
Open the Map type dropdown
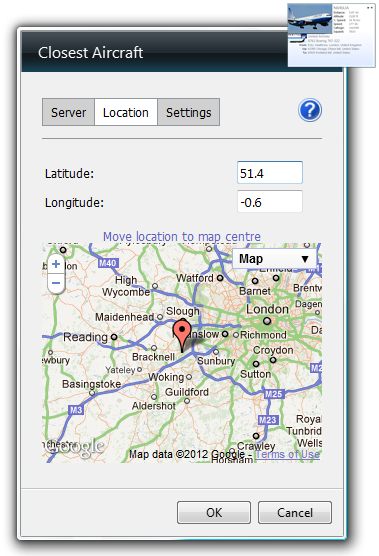point(274,259)
